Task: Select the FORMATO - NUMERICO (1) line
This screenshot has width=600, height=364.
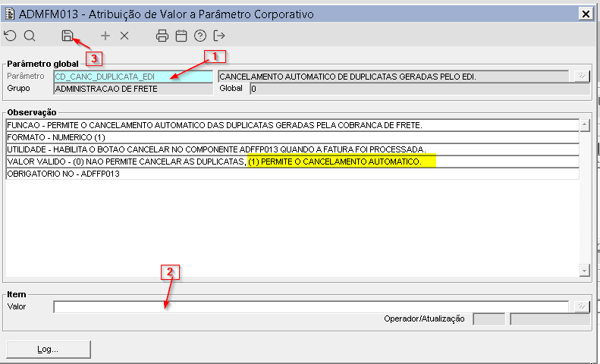Action: (292, 137)
